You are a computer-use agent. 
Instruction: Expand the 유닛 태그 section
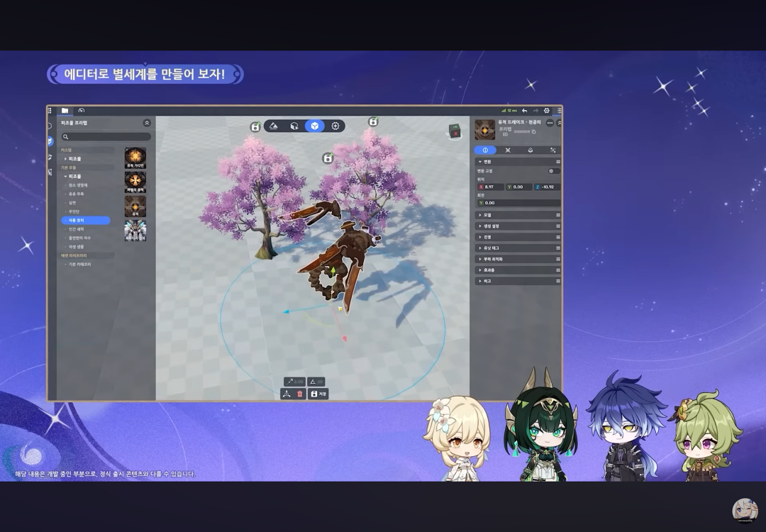[518, 248]
